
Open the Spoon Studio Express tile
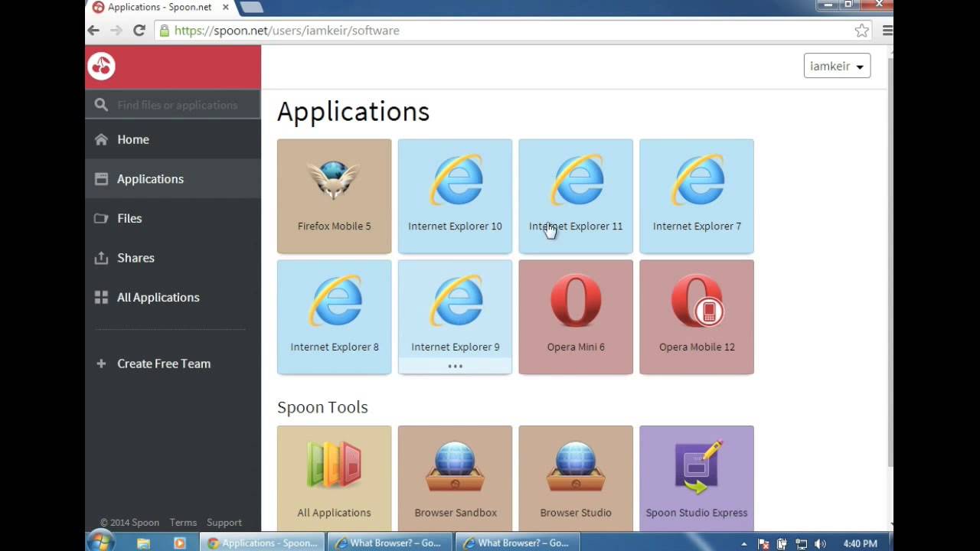click(697, 478)
